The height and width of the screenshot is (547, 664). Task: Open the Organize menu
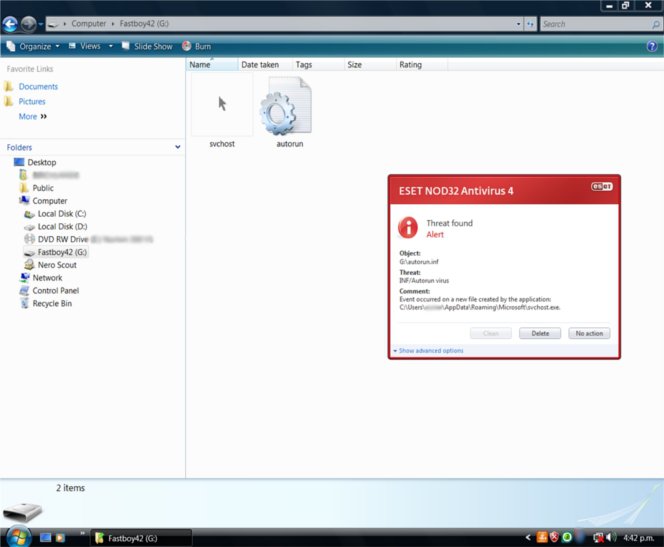pos(33,47)
